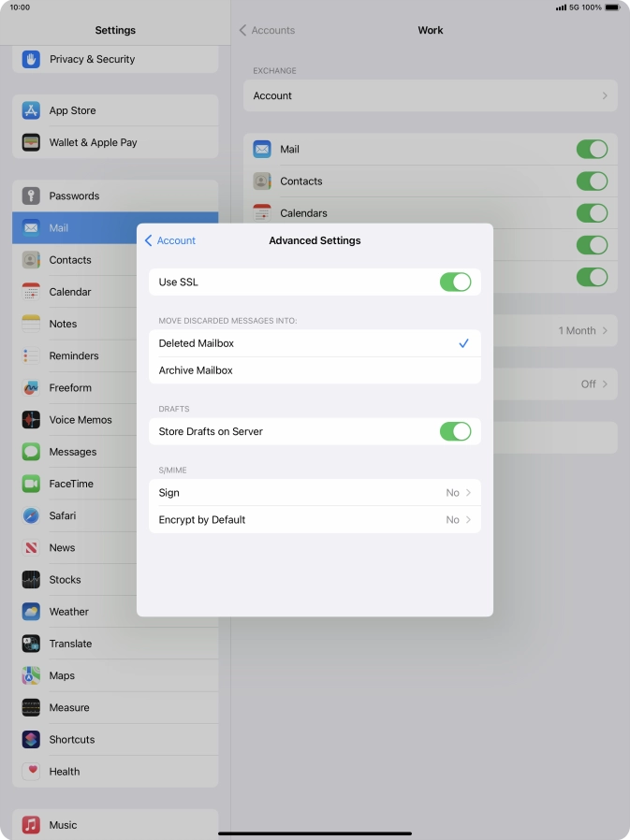Toggle the Mail sync switch off
This screenshot has width=630, height=840.
click(592, 150)
